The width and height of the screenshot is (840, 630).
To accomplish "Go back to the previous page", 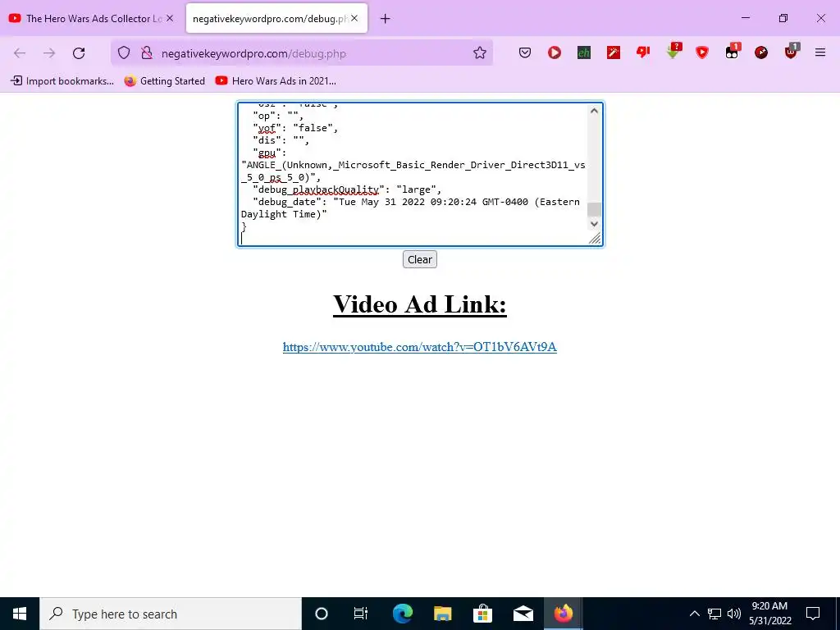I will coord(20,53).
